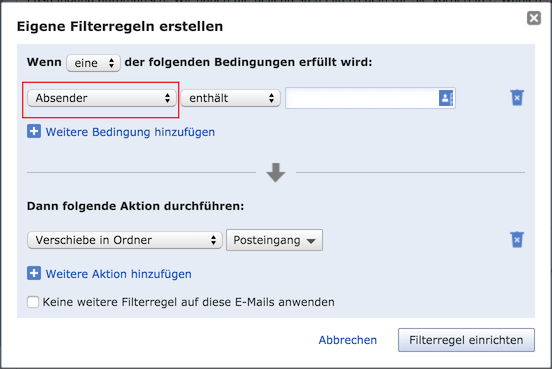The height and width of the screenshot is (369, 552).
Task: Open the Posteingang folder dropdown
Action: (x=274, y=240)
